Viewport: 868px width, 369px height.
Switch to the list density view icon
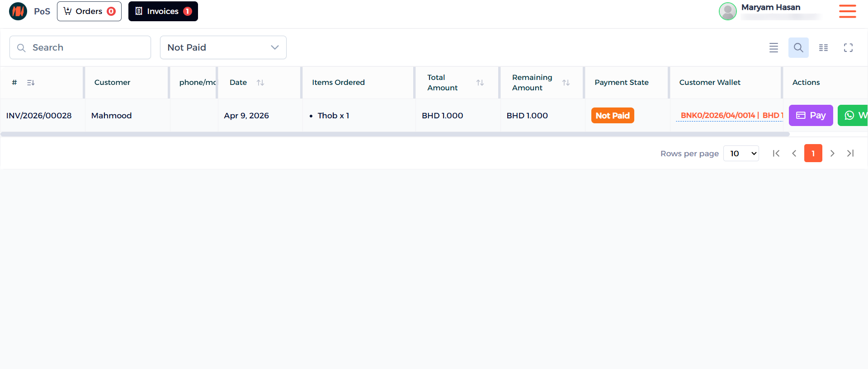click(x=774, y=47)
